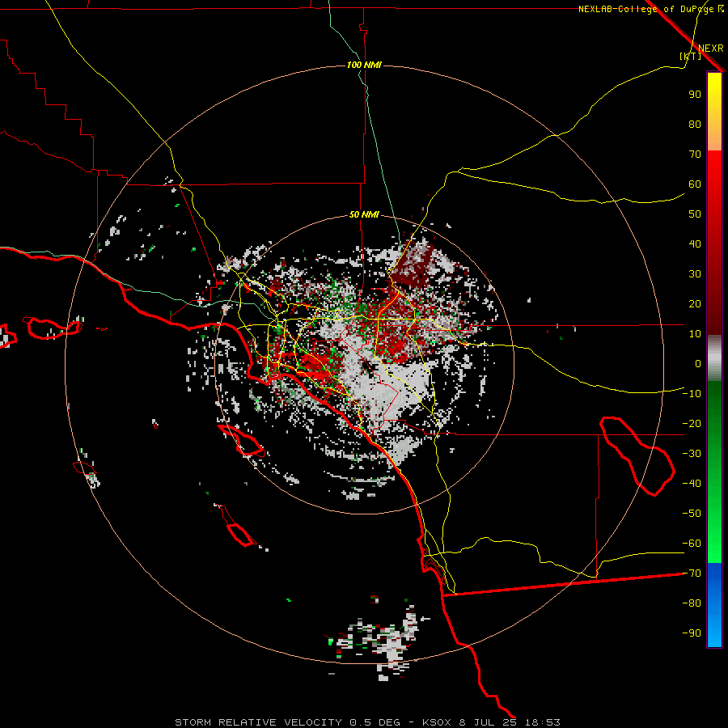Click the 60 value on velocity scale
Screen dimensions: 728x728
[x=695, y=184]
